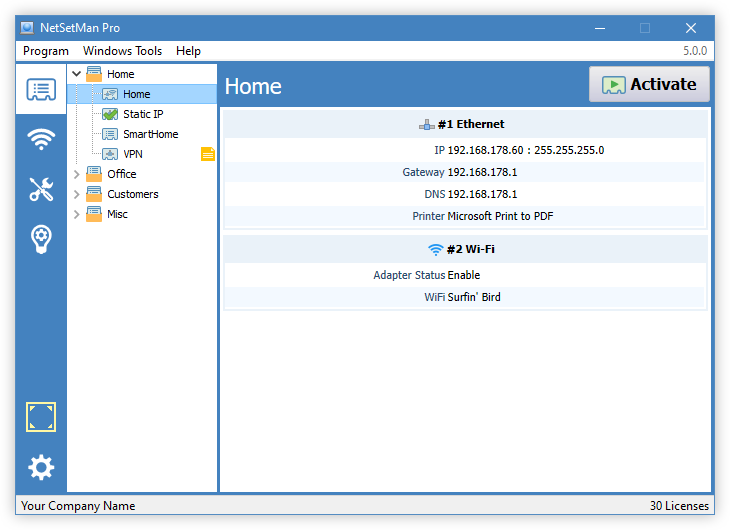Click the Misc group folder icon
This screenshot has width=730, height=530.
click(x=94, y=214)
